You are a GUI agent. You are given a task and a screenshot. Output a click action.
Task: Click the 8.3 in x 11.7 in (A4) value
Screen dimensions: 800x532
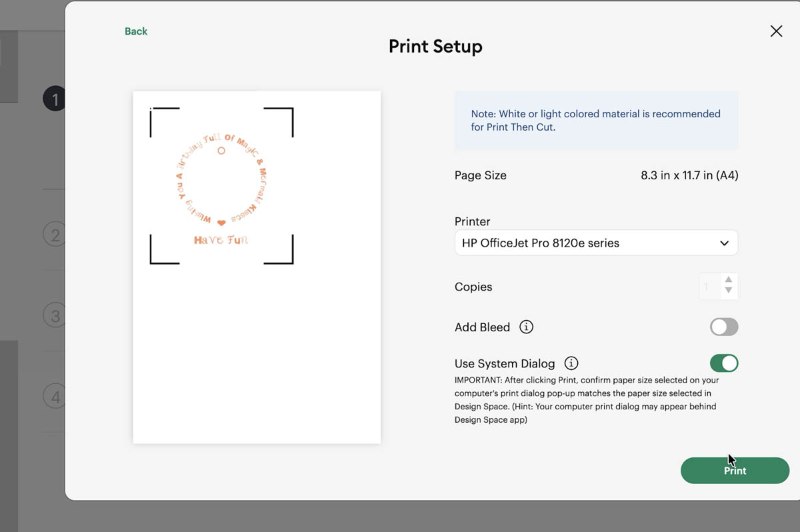coord(689,175)
